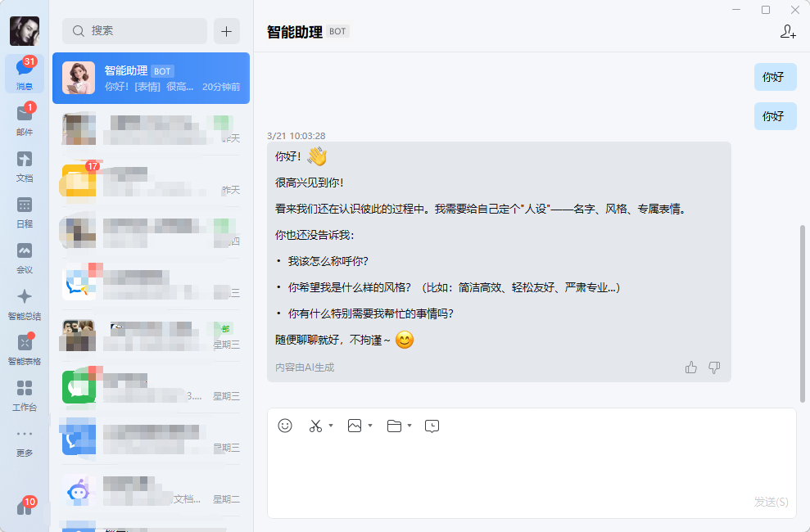810x532 pixels.
Task: Select the 智能助理 BOT conversation
Action: click(x=151, y=78)
